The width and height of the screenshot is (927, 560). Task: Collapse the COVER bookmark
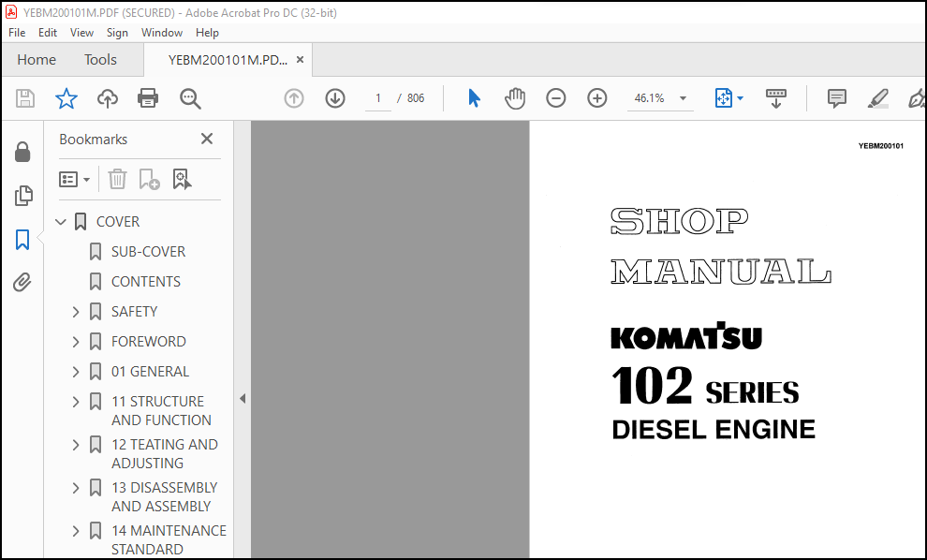60,222
